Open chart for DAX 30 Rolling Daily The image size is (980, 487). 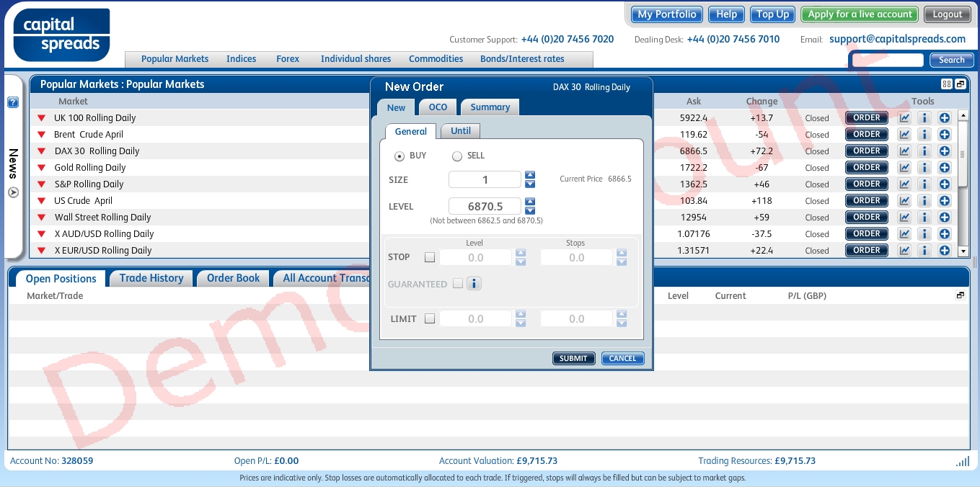click(904, 151)
